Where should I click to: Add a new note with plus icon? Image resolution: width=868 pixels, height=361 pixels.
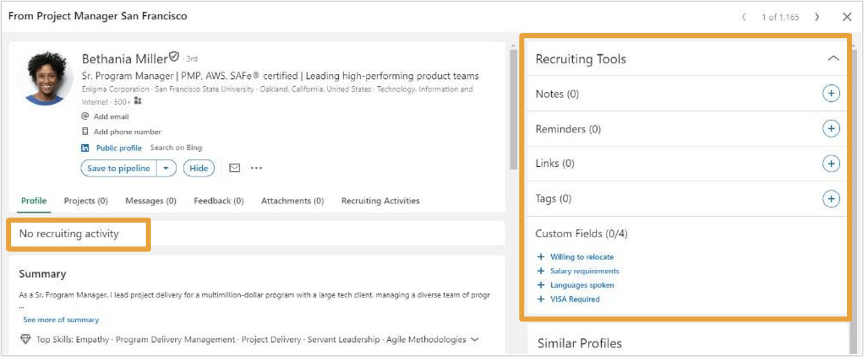point(831,93)
